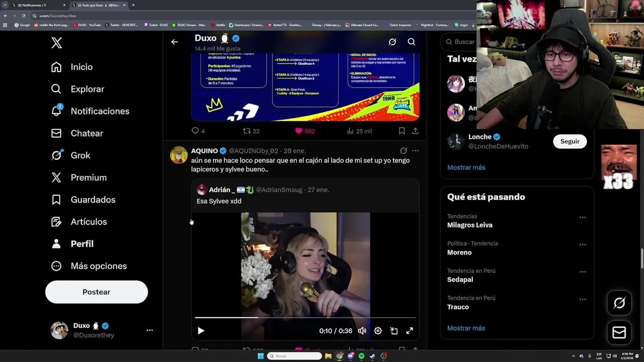
Task: Click the video progress bar
Action: tap(305, 318)
